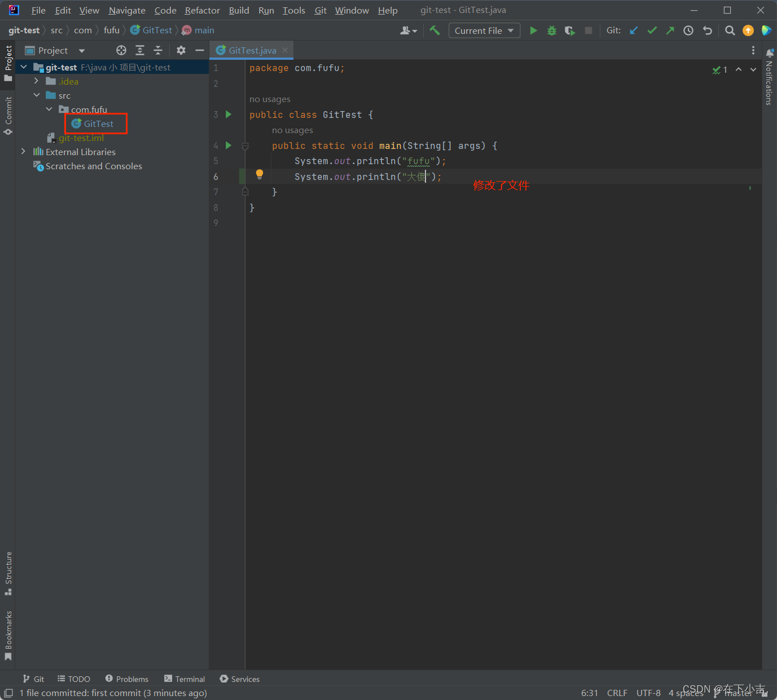
Task: Open the Navigate menu
Action: tap(127, 10)
